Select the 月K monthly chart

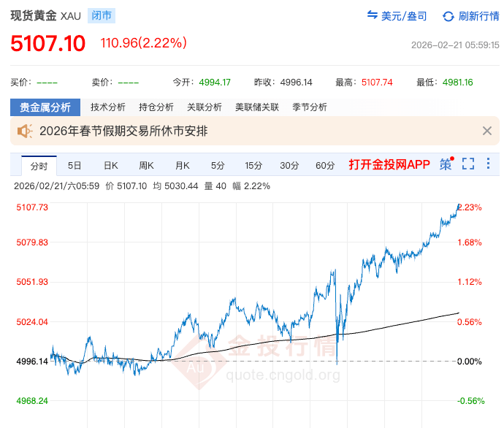click(x=182, y=165)
